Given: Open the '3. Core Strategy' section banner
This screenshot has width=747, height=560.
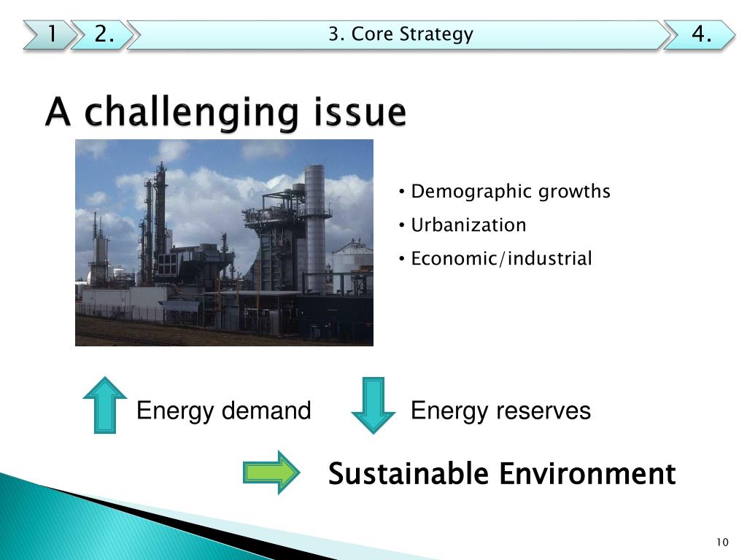Looking at the screenshot, I should tap(400, 34).
